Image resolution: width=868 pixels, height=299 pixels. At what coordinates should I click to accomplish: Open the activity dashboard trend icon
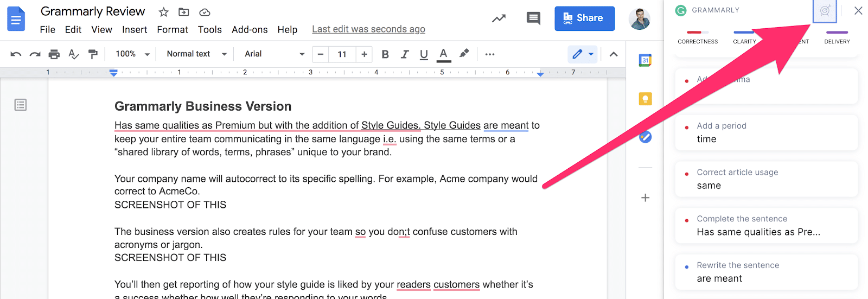pyautogui.click(x=499, y=19)
